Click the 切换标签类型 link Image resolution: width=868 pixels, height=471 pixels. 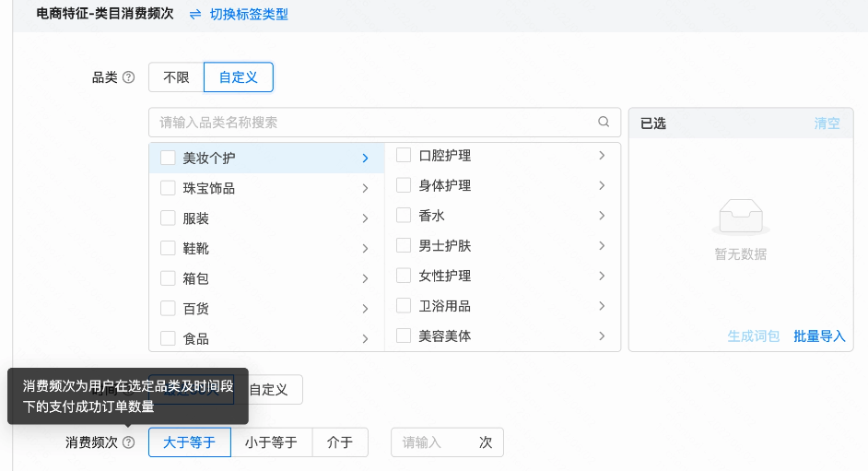tap(248, 15)
